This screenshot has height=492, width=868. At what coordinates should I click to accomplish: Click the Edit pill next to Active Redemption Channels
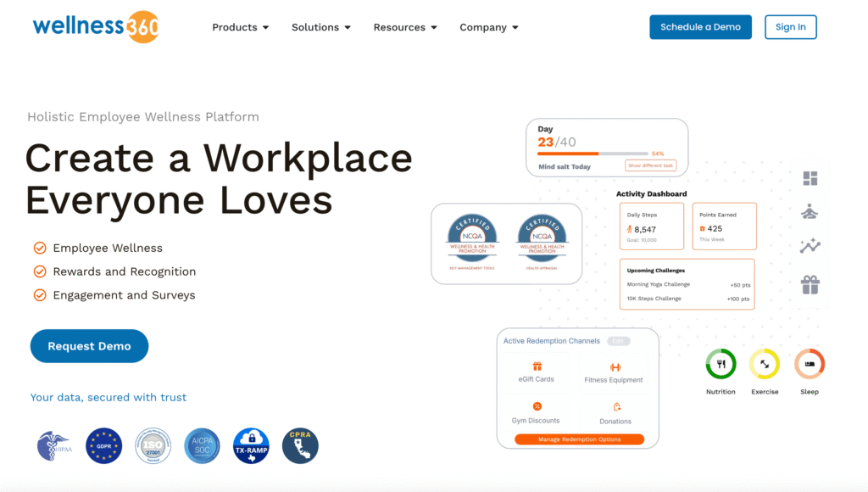[618, 341]
